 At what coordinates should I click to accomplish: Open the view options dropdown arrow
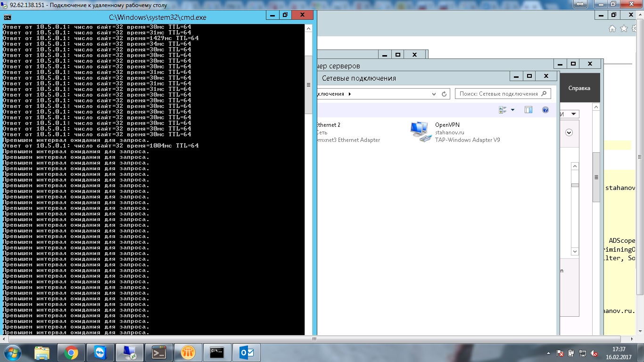click(x=513, y=110)
